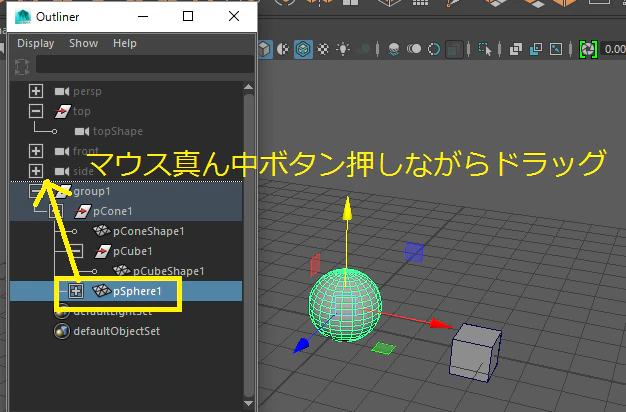
Task: Click the Outliner scrollbar down arrow
Action: click(248, 404)
